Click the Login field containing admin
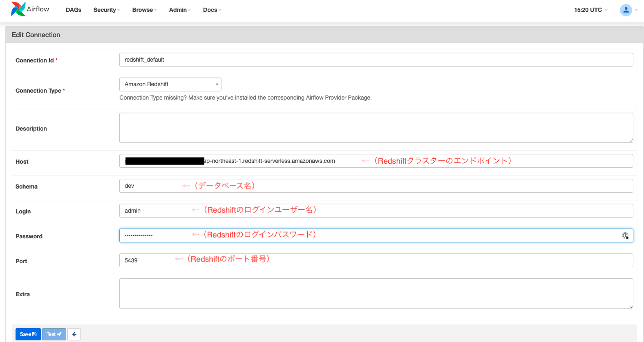The image size is (644, 342). coord(376,211)
